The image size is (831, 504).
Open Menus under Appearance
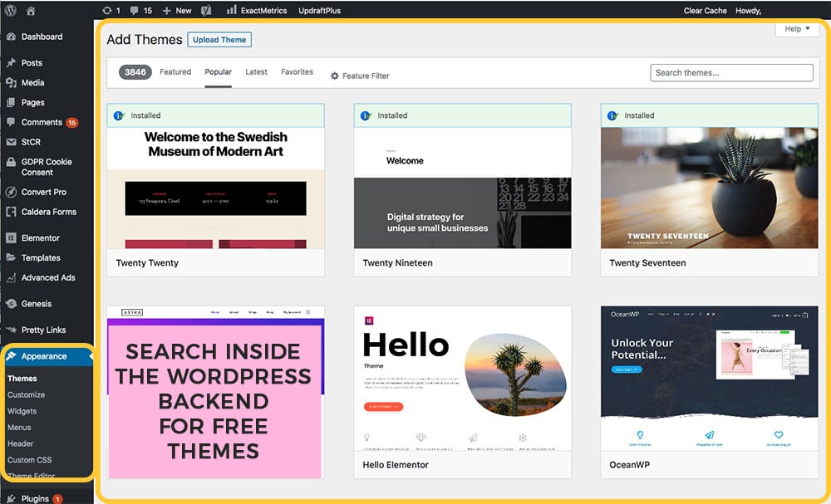click(x=19, y=428)
